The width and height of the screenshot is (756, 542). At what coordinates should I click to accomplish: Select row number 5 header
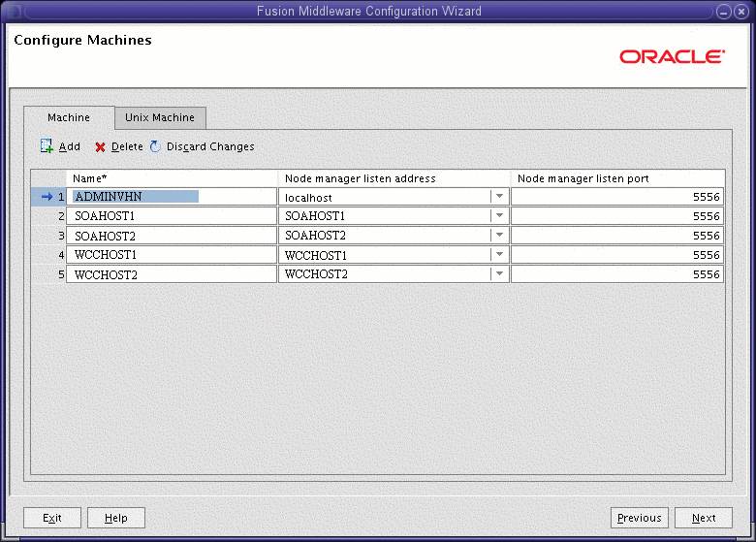coord(48,273)
